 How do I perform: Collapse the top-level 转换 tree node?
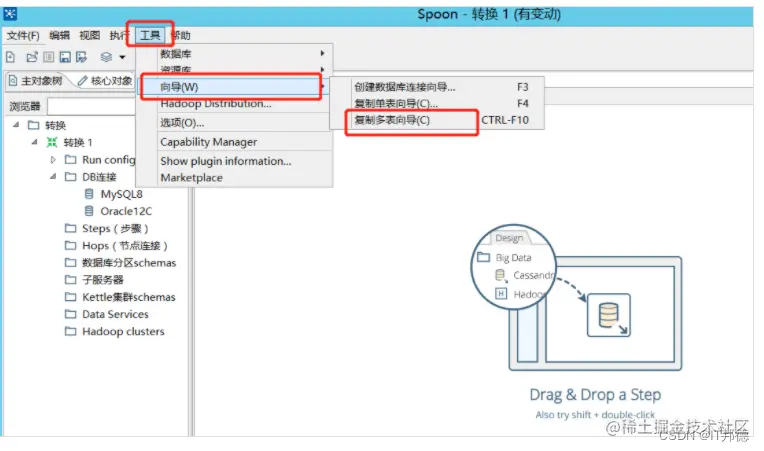(x=17, y=125)
